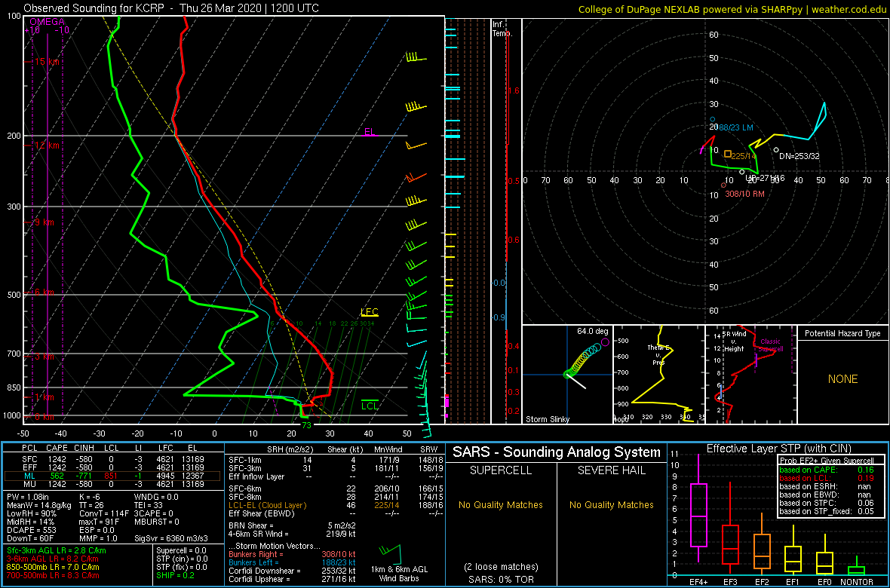
Task: Click the Observed Sounding for KCRP title
Action: point(171,8)
